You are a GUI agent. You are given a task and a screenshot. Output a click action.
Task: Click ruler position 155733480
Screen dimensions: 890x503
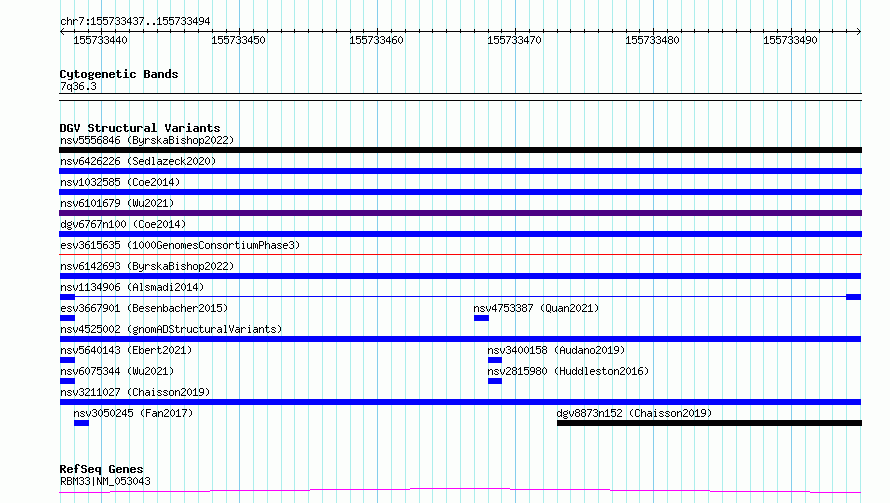(x=652, y=40)
